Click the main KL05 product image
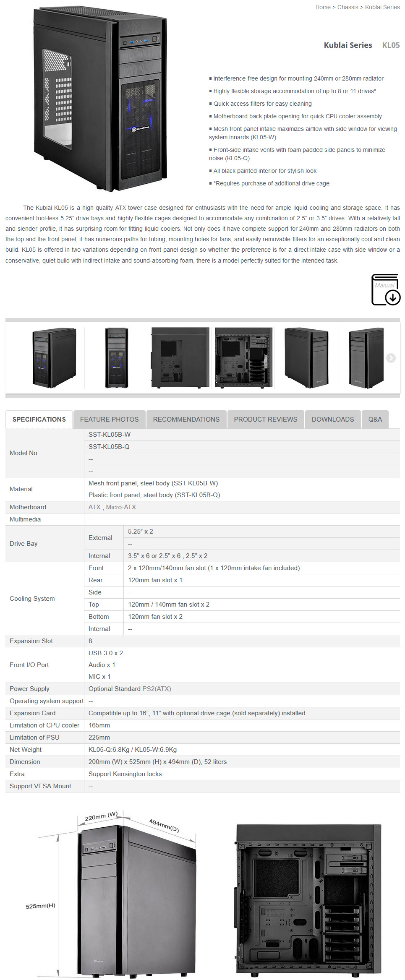 101,99
